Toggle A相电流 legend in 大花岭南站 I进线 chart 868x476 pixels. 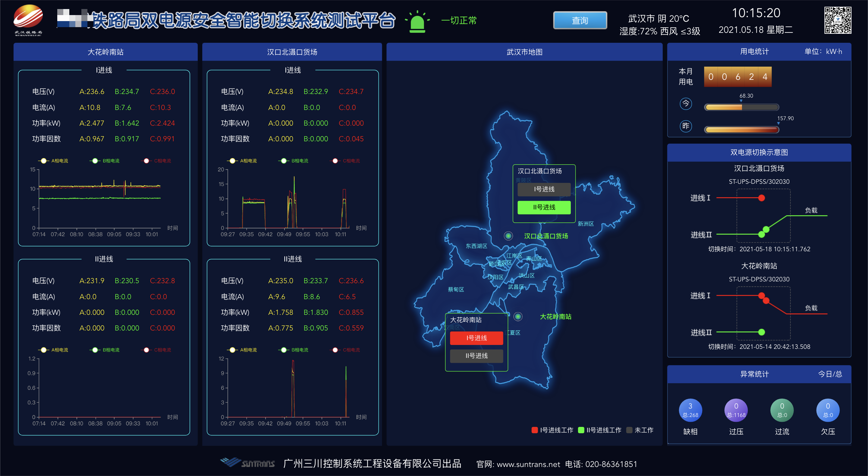coord(53,161)
